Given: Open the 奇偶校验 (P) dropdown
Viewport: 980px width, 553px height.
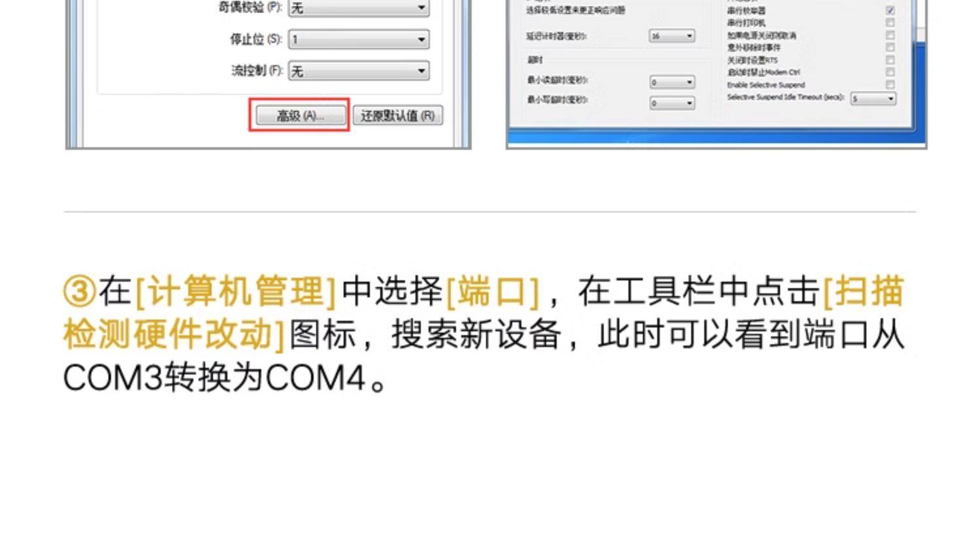Looking at the screenshot, I should click(x=359, y=8).
